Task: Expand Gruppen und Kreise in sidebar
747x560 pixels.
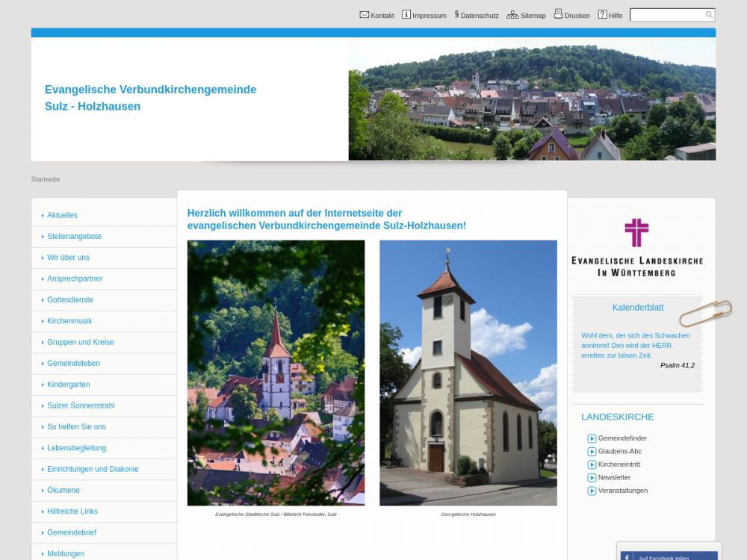Action: (81, 342)
